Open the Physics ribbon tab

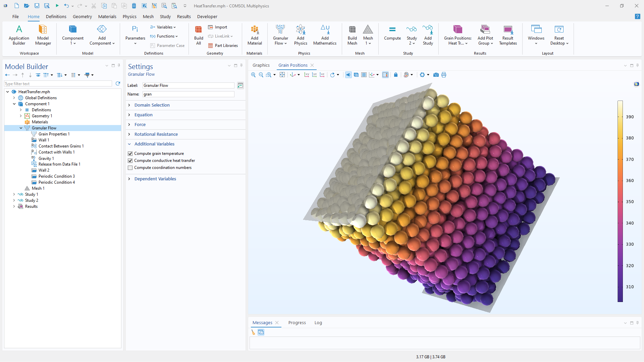click(129, 16)
